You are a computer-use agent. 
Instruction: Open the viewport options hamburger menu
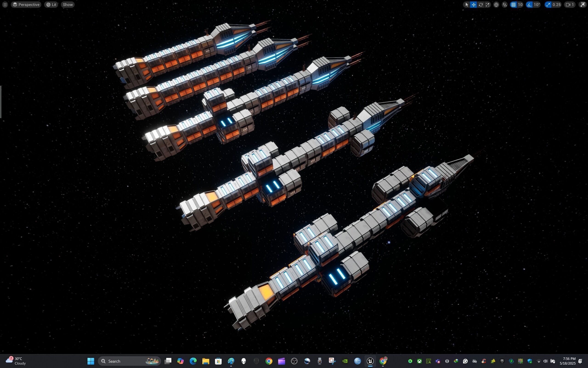[5, 5]
